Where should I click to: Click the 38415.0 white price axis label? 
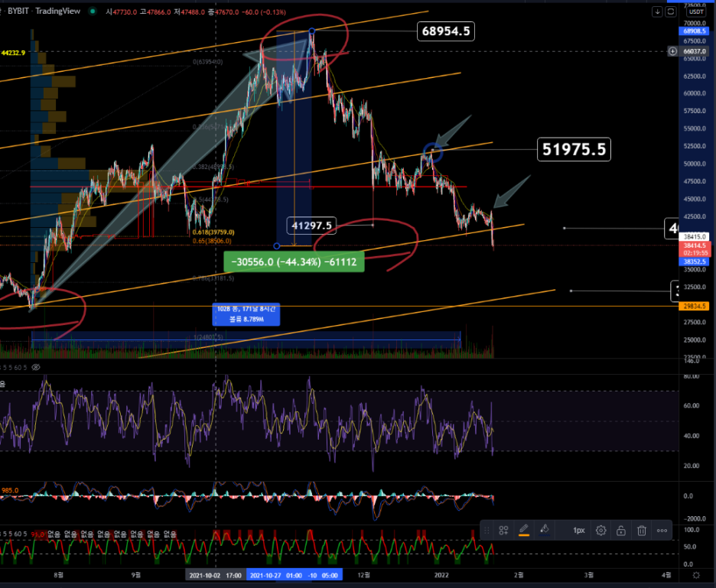[694, 236]
